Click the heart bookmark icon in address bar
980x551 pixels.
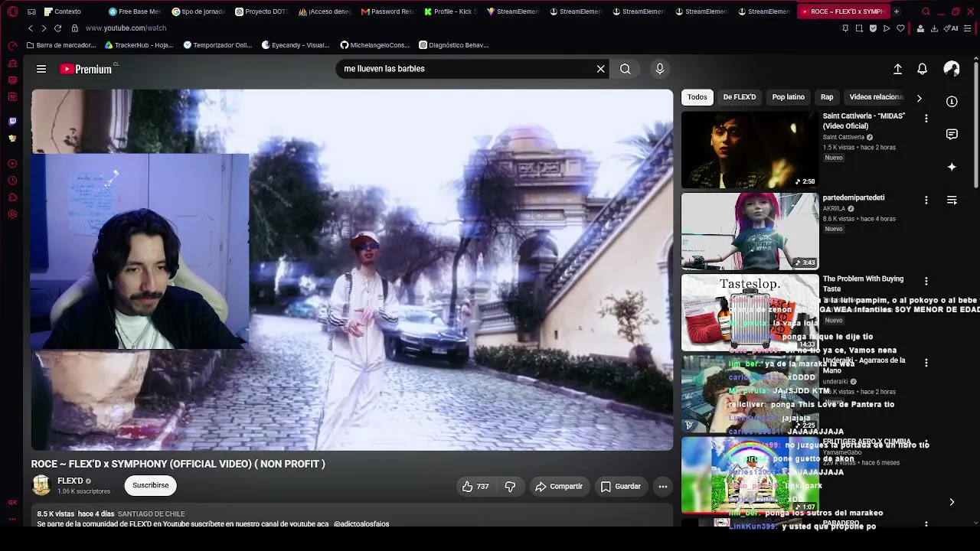(x=900, y=28)
